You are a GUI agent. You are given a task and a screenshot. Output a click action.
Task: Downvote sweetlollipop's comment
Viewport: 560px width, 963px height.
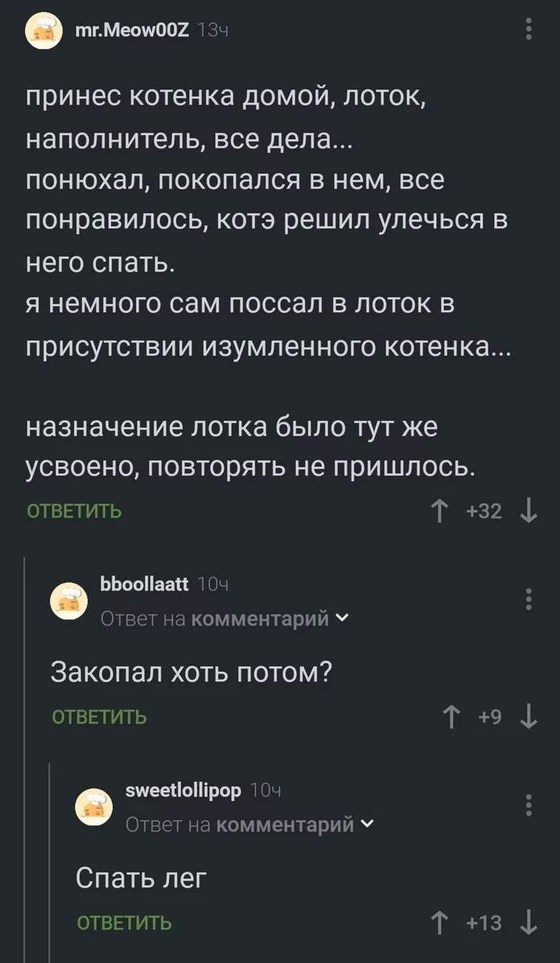coord(529,922)
